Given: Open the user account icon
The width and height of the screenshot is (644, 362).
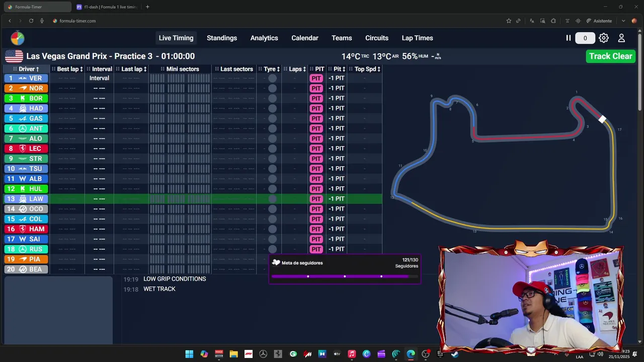Looking at the screenshot, I should pos(621,38).
